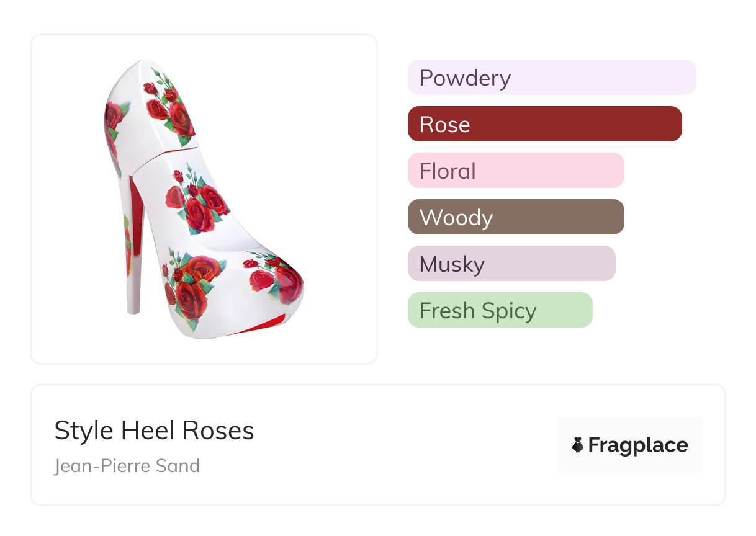The width and height of the screenshot is (756, 536).
Task: Select the dark red Rose accord bar
Action: (x=544, y=124)
